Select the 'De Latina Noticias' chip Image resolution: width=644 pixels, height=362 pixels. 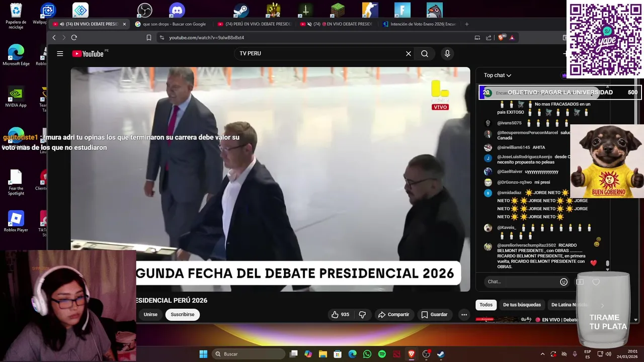click(569, 305)
